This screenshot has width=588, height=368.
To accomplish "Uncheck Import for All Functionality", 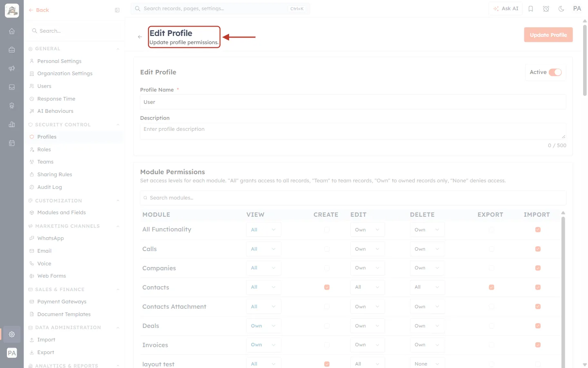I will point(538,230).
